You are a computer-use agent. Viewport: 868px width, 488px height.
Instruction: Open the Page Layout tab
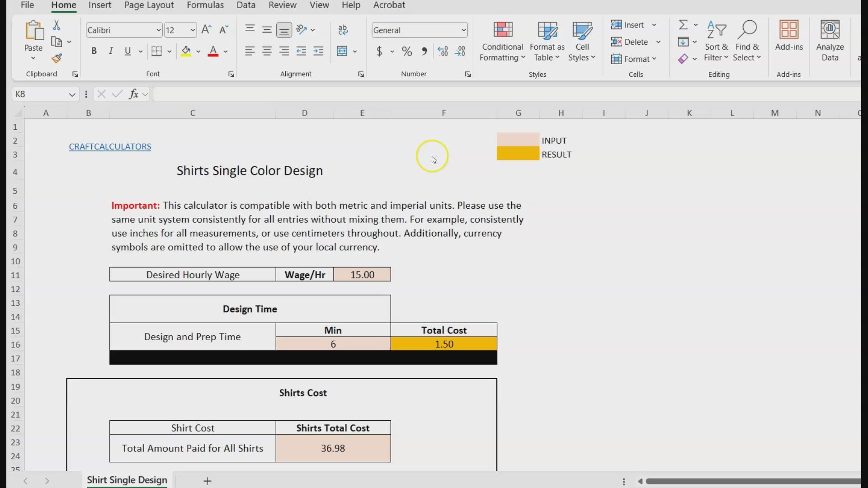pos(149,5)
